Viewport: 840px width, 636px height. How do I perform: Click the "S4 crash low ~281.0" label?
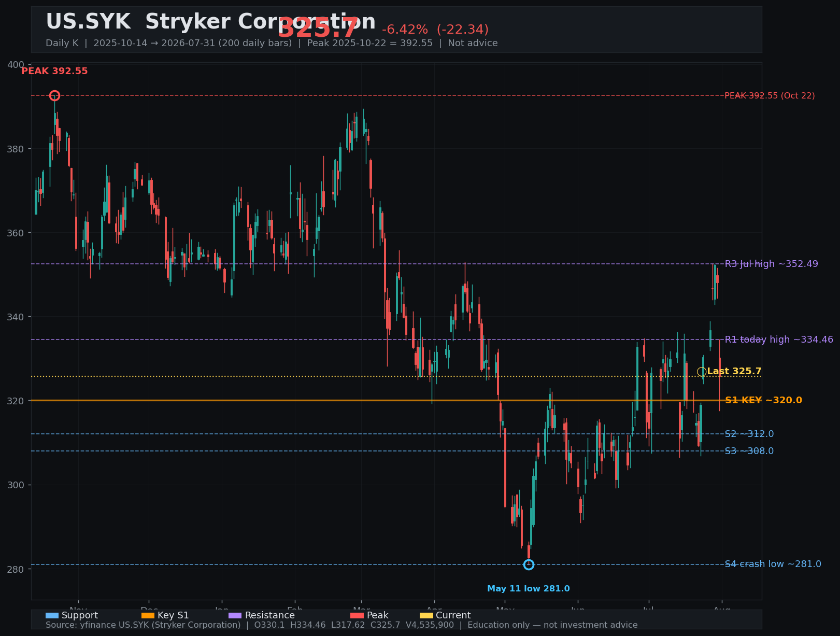[773, 564]
